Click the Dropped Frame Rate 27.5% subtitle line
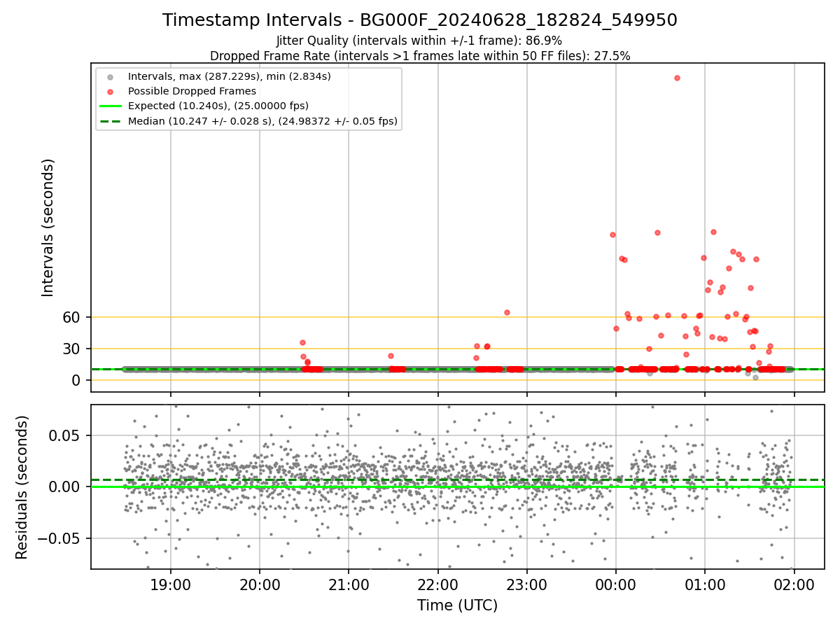The image size is (840, 630). click(x=420, y=56)
